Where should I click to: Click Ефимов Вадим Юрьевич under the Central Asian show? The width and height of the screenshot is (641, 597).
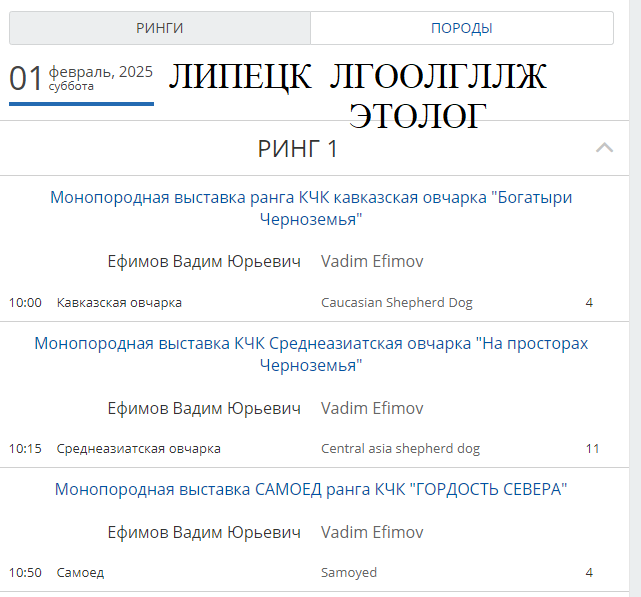204,408
